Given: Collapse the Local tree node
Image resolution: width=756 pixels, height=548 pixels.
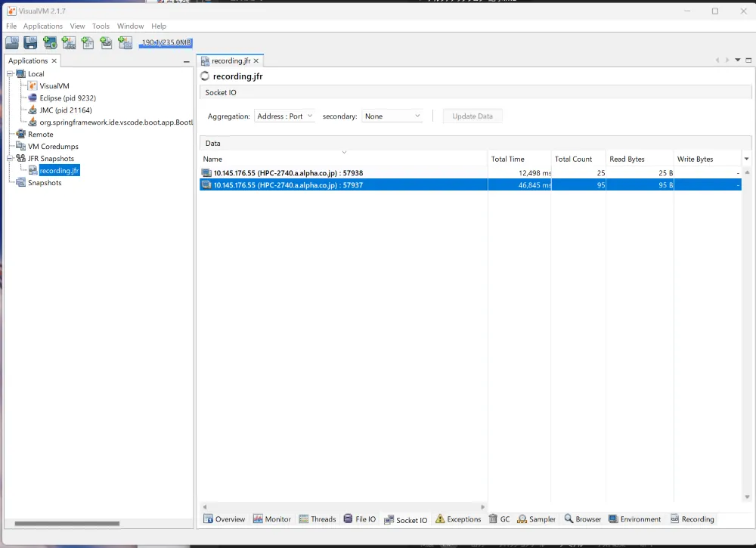Looking at the screenshot, I should [10, 74].
